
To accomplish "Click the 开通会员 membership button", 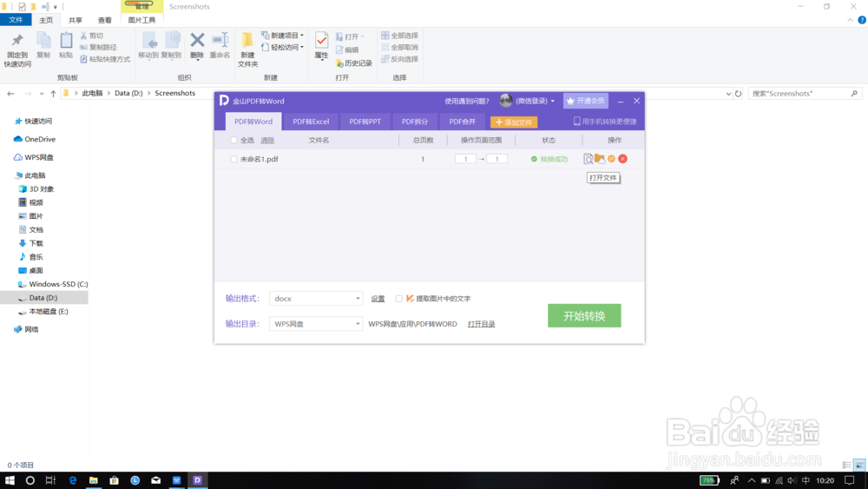I will point(586,101).
